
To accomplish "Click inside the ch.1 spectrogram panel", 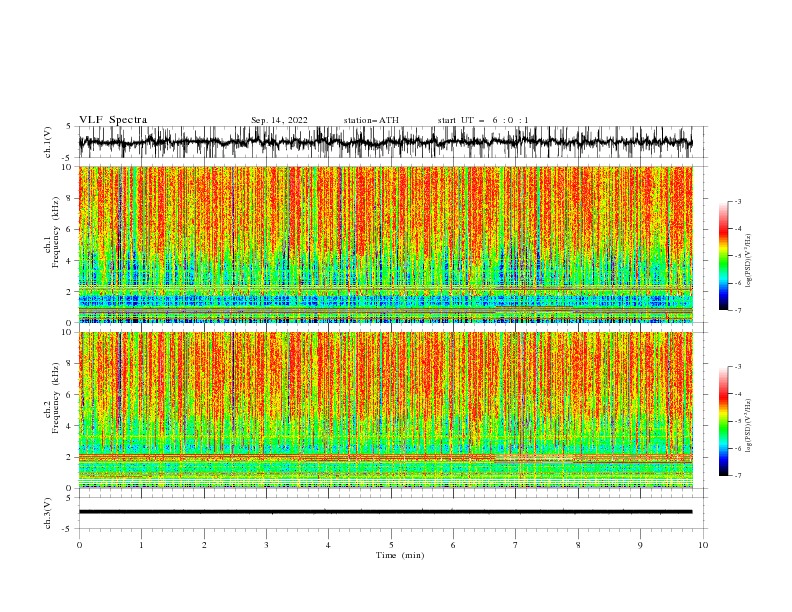I will (x=386, y=244).
